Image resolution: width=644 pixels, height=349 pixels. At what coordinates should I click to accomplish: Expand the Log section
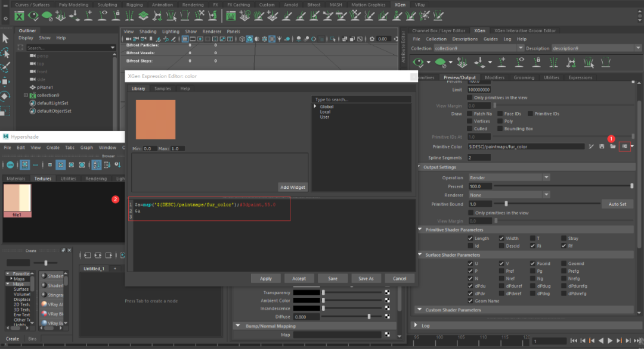point(416,325)
